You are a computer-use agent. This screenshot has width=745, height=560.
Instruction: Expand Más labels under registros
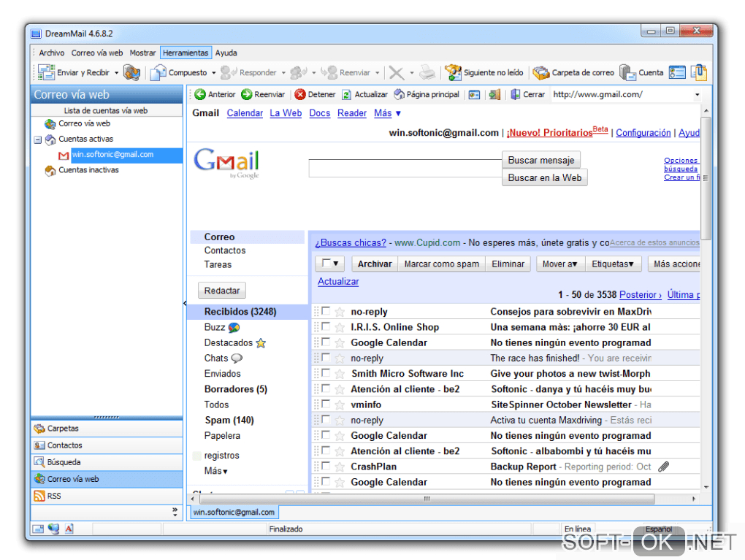[215, 471]
